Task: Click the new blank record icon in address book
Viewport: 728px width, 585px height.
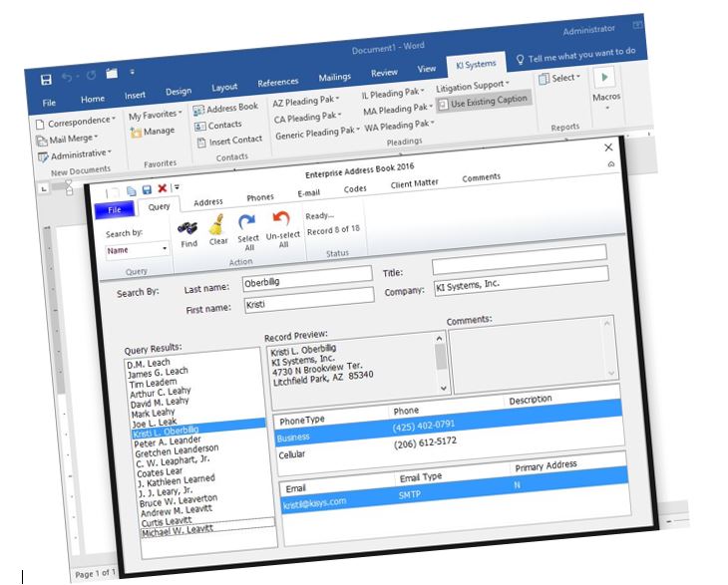Action: [x=113, y=192]
